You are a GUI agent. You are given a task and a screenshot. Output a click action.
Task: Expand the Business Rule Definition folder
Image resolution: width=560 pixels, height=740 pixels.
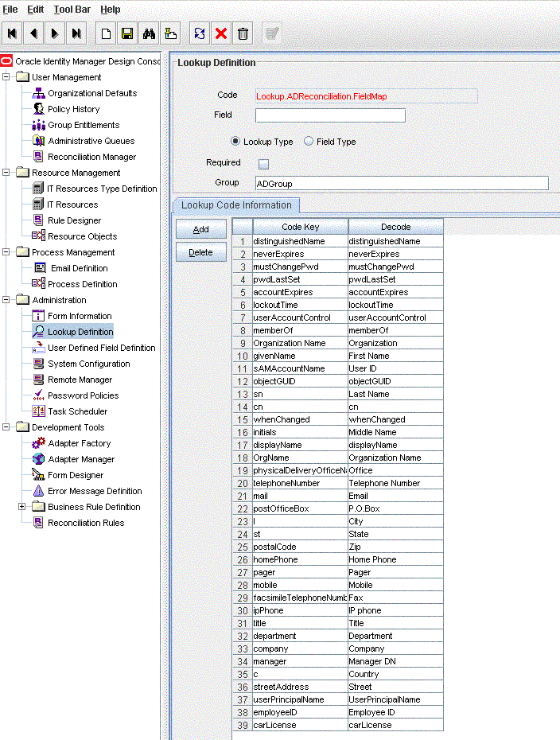[21, 506]
